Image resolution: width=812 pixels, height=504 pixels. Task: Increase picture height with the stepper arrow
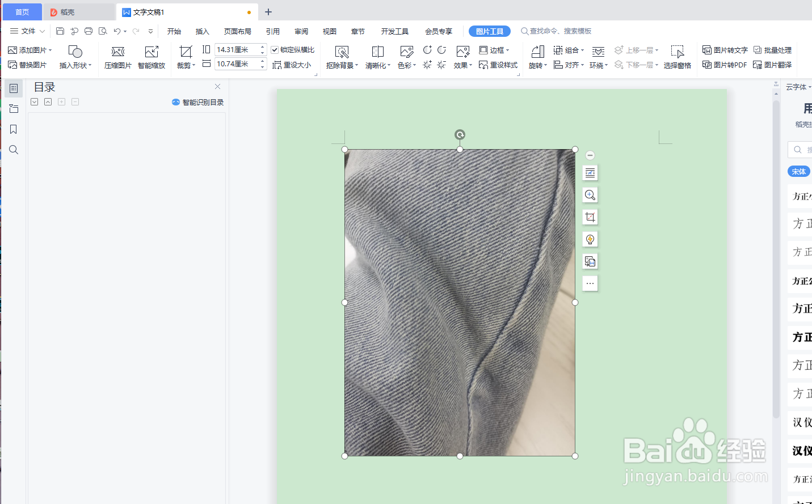pyautogui.click(x=262, y=47)
